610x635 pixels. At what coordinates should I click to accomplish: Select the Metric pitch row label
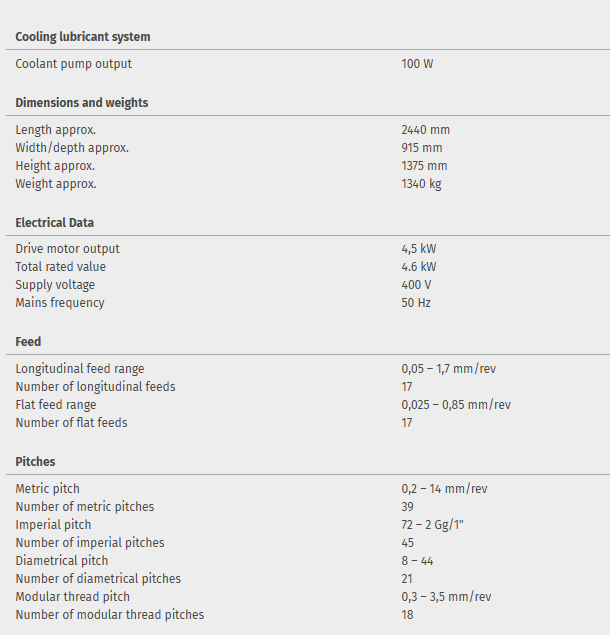(48, 489)
